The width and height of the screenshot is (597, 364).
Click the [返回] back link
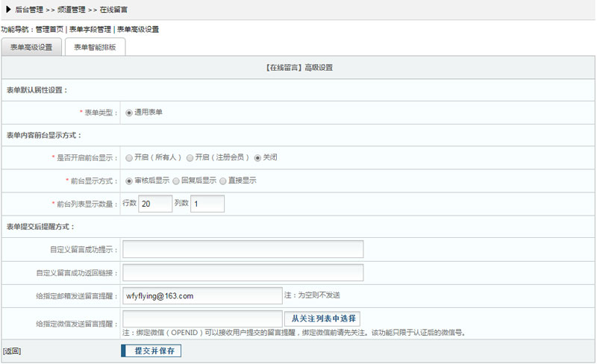11,351
